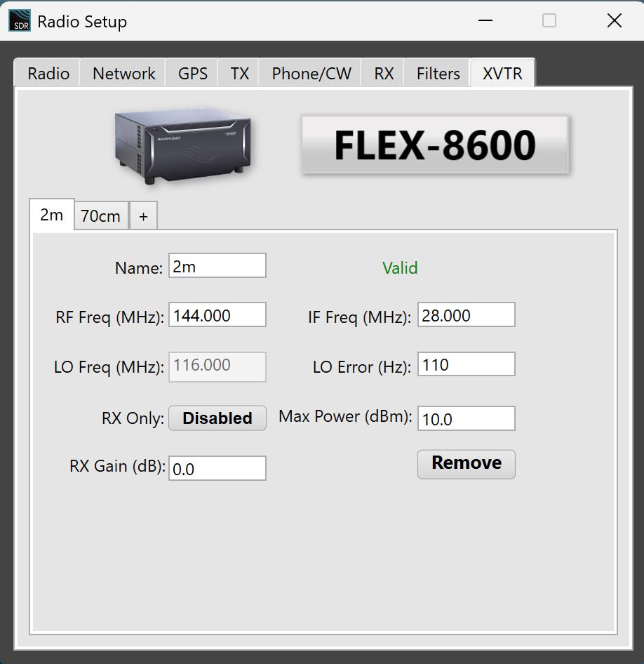This screenshot has height=664, width=644.
Task: Toggle the RX Only Disabled button
Action: tap(217, 418)
